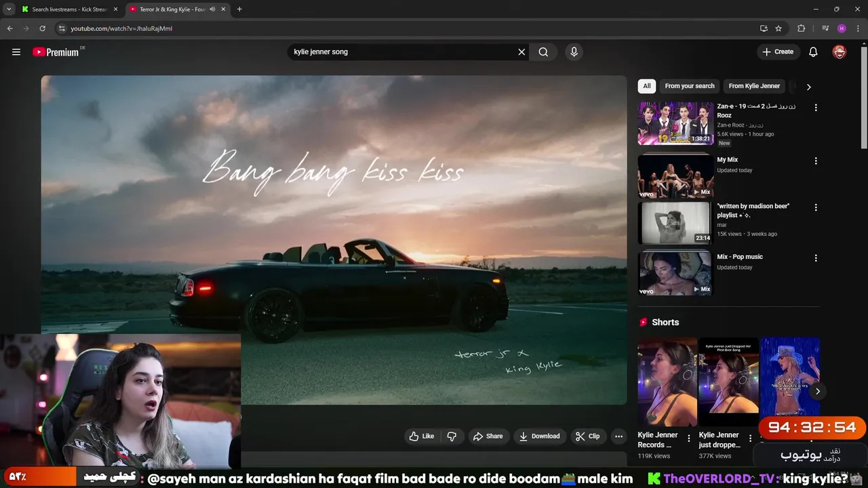Open the madison beer playlist thumbnail
Image resolution: width=868 pixels, height=488 pixels.
(x=675, y=223)
